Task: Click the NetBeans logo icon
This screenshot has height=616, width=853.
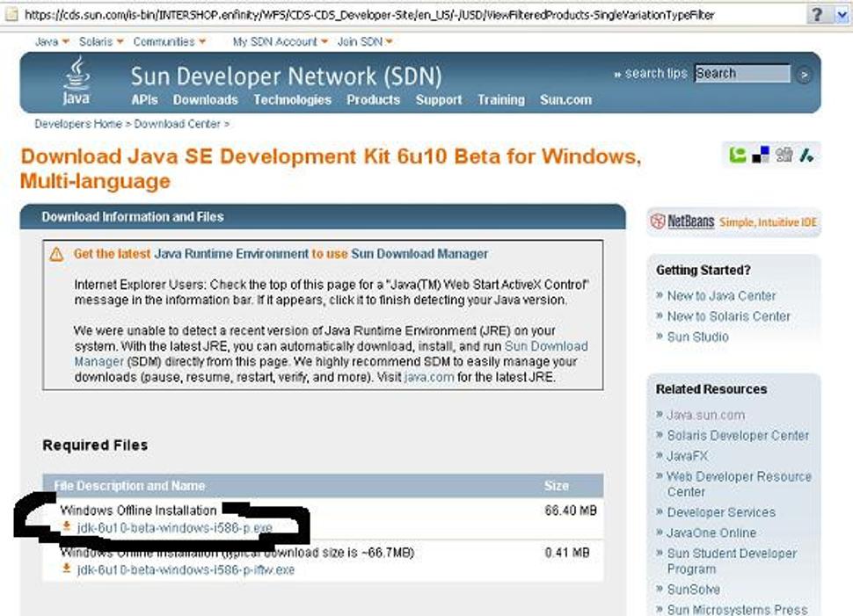Action: [x=658, y=221]
